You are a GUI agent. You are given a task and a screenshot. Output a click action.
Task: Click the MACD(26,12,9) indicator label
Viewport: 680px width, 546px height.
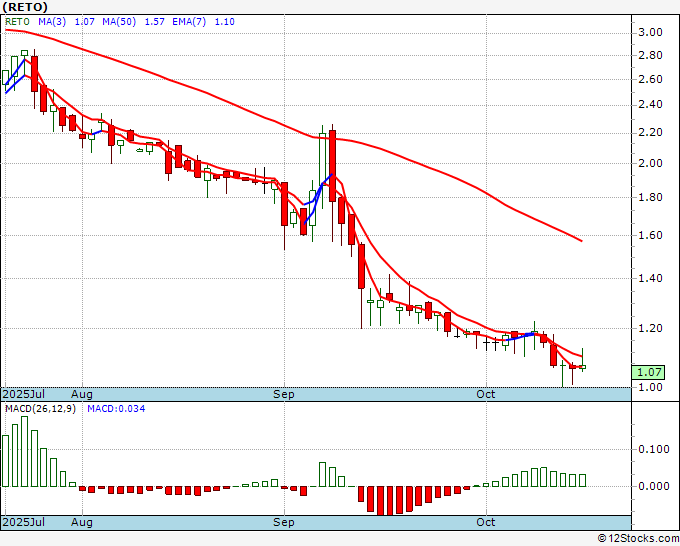tap(40, 409)
